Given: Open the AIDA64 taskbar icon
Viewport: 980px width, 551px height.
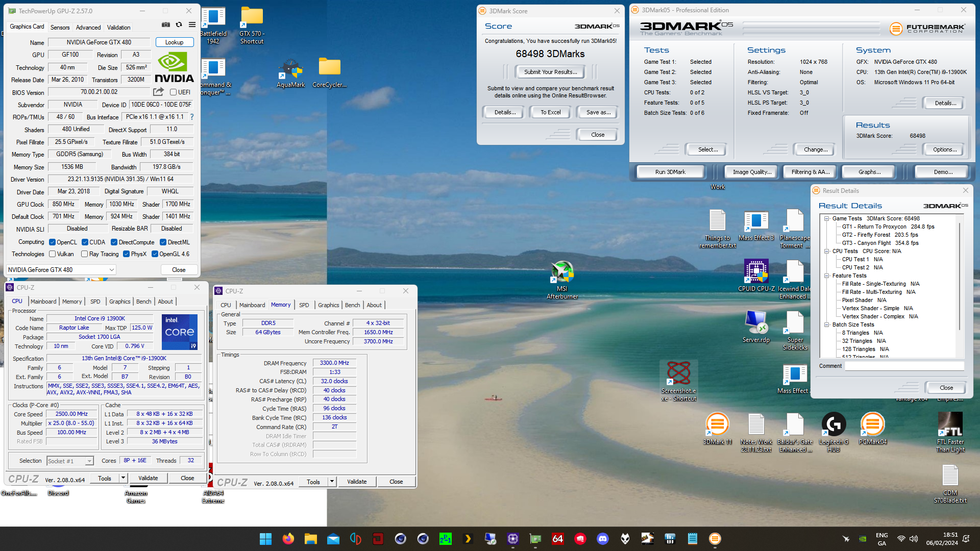Looking at the screenshot, I should coord(557,539).
